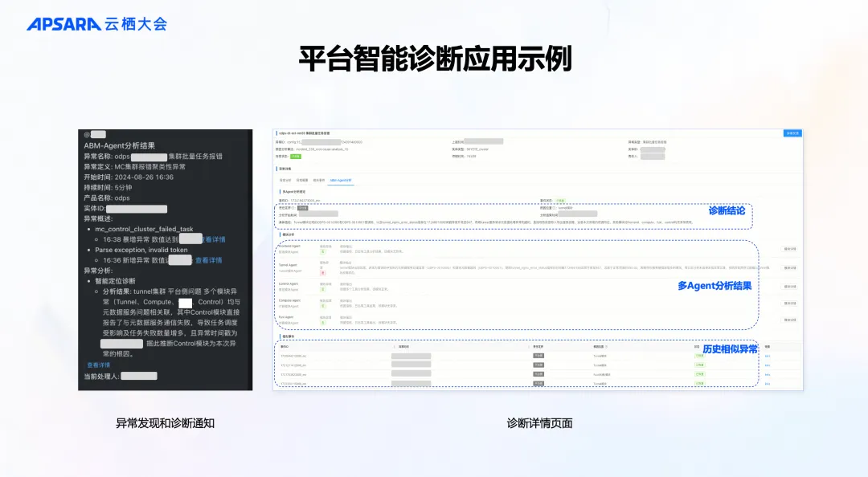Click the green anomaly status tag in header info
Screen dimensions: 868x477
(296, 157)
